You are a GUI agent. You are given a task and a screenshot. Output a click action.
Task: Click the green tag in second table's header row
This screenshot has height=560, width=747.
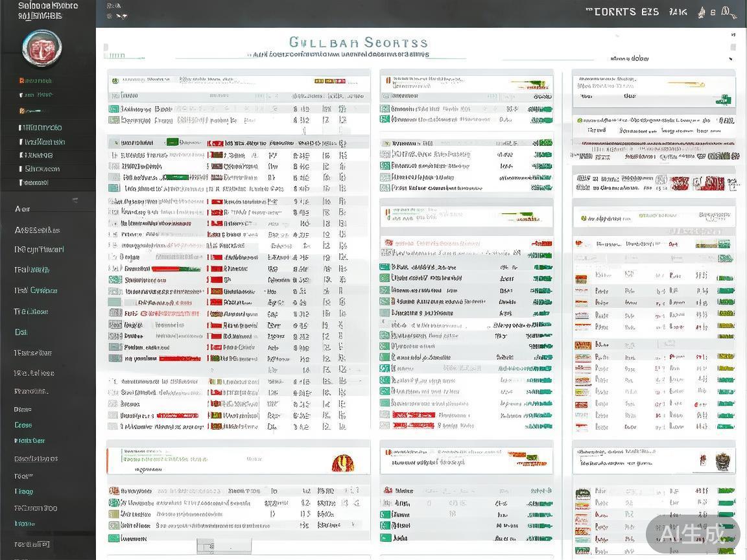[172, 142]
